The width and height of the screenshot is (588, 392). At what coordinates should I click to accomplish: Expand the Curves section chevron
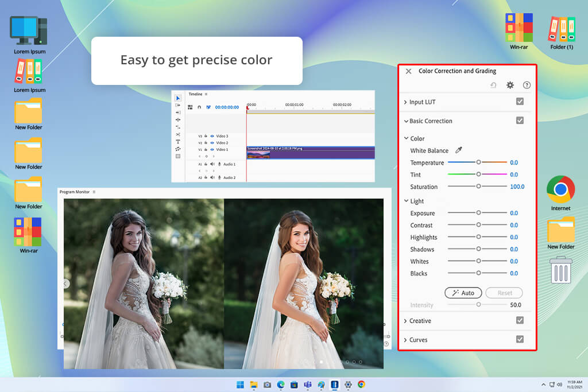pyautogui.click(x=405, y=340)
